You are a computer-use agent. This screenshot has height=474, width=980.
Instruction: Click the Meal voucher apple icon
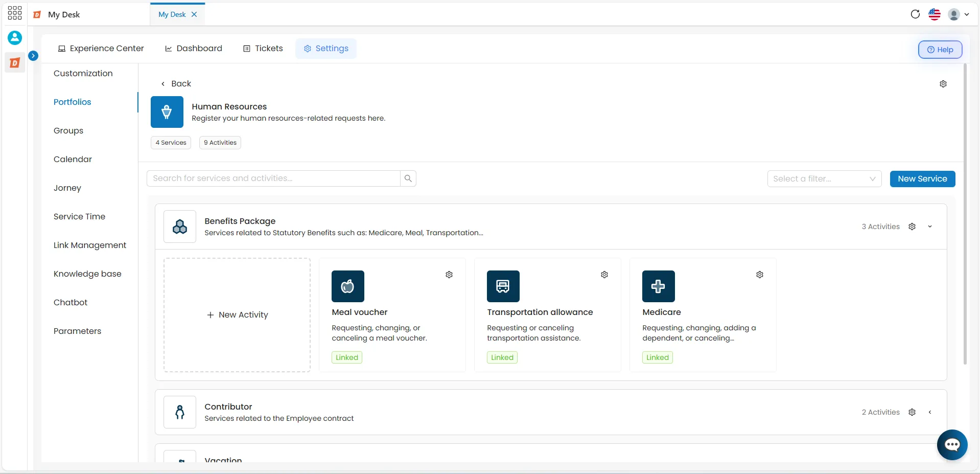348,286
